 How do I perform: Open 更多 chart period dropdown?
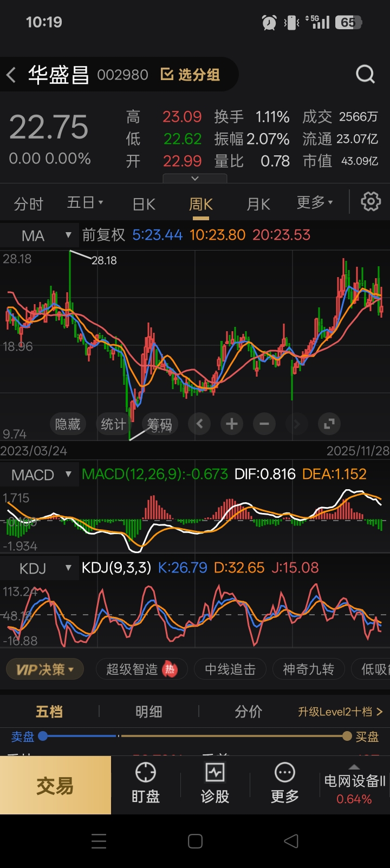coord(315,202)
